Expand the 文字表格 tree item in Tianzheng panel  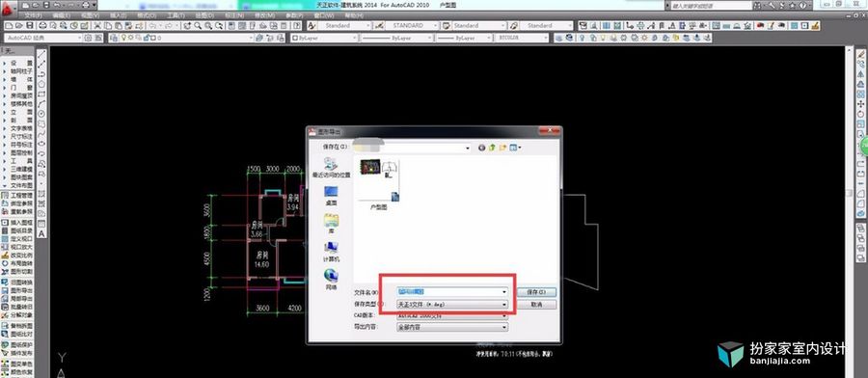[17, 128]
